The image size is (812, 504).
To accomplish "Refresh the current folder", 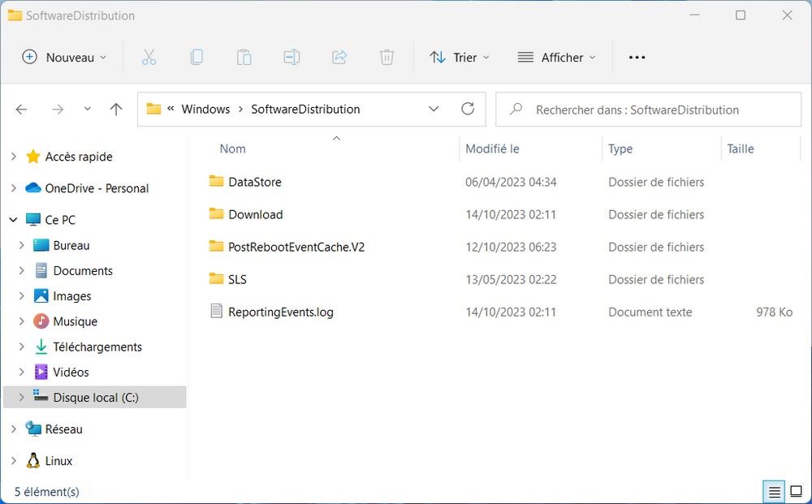I will tap(468, 109).
